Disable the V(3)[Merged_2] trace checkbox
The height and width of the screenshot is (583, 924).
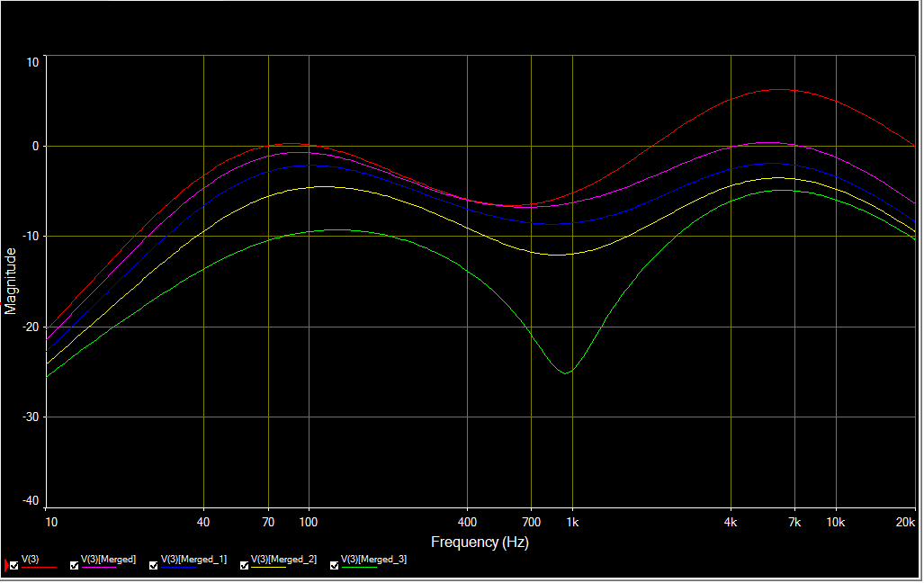[x=245, y=566]
